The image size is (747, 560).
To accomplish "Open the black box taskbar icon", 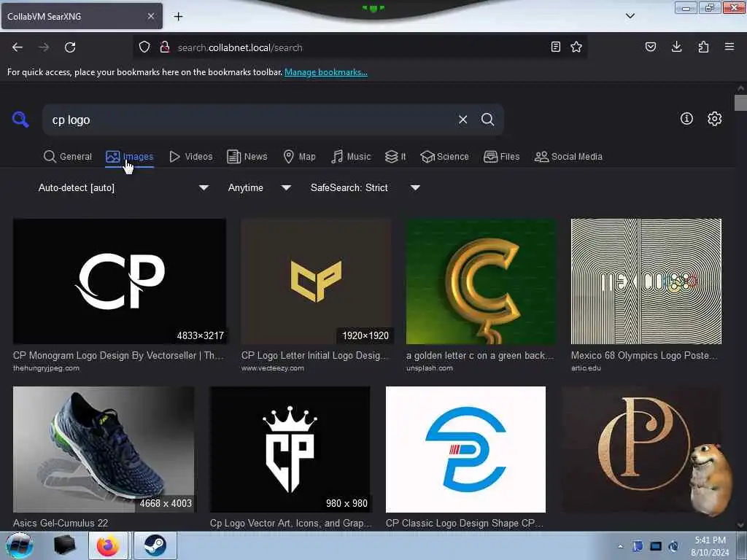I will pos(64,545).
